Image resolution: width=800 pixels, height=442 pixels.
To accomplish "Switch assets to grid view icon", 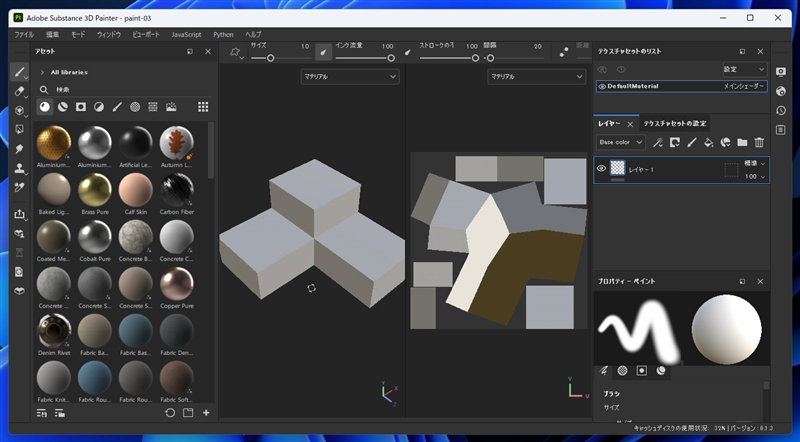I will [x=203, y=107].
